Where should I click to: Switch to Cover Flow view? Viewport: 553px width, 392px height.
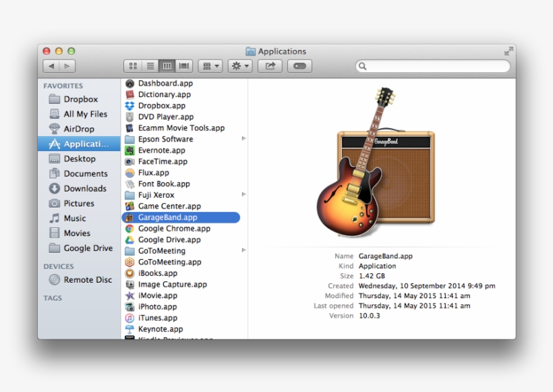(x=184, y=66)
